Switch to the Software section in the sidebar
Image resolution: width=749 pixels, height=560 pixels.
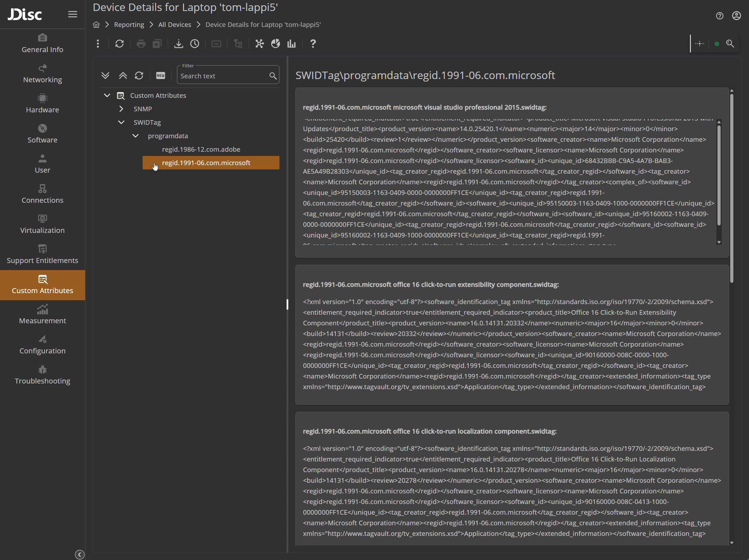coord(42,134)
